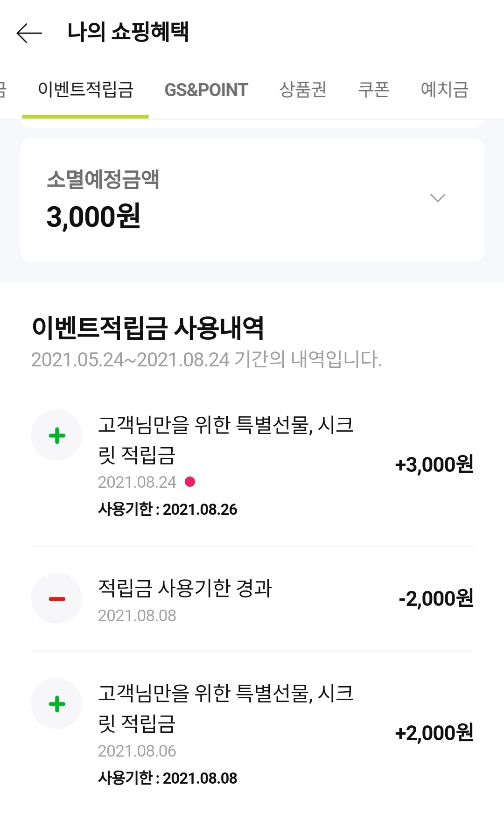Tap the +2,000원 amount
Image resolution: width=504 pixels, height=814 pixels.
434,733
